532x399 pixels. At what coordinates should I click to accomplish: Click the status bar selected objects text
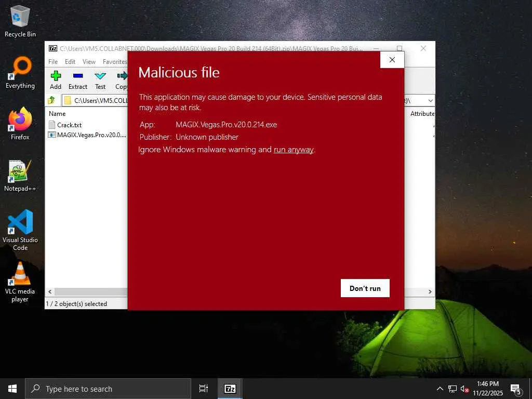click(x=77, y=303)
